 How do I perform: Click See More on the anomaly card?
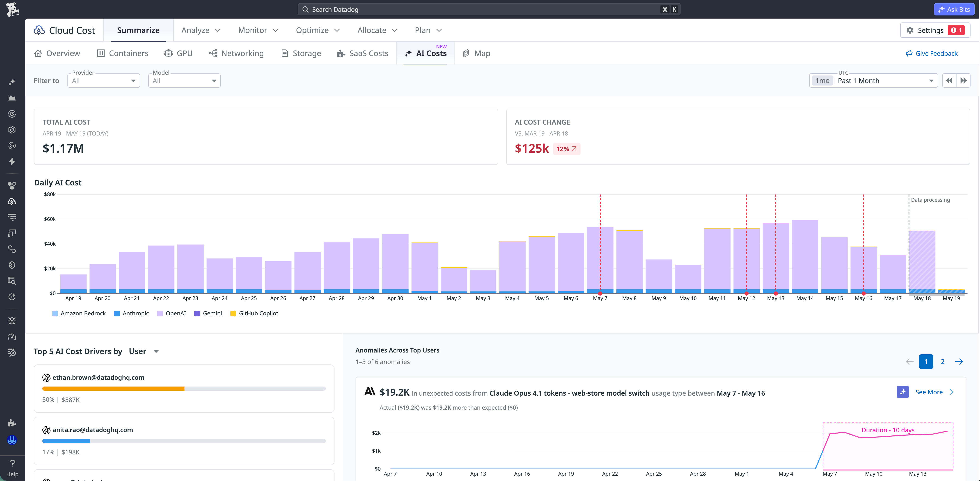[934, 392]
